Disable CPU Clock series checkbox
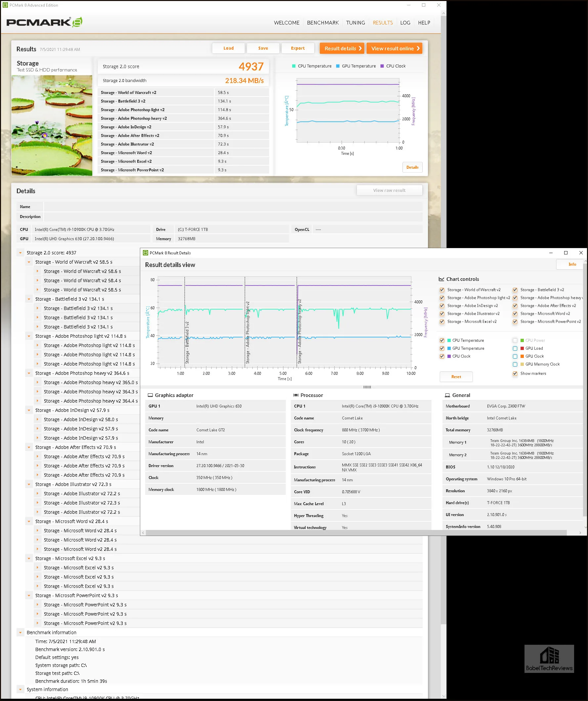588x701 pixels. tap(442, 357)
